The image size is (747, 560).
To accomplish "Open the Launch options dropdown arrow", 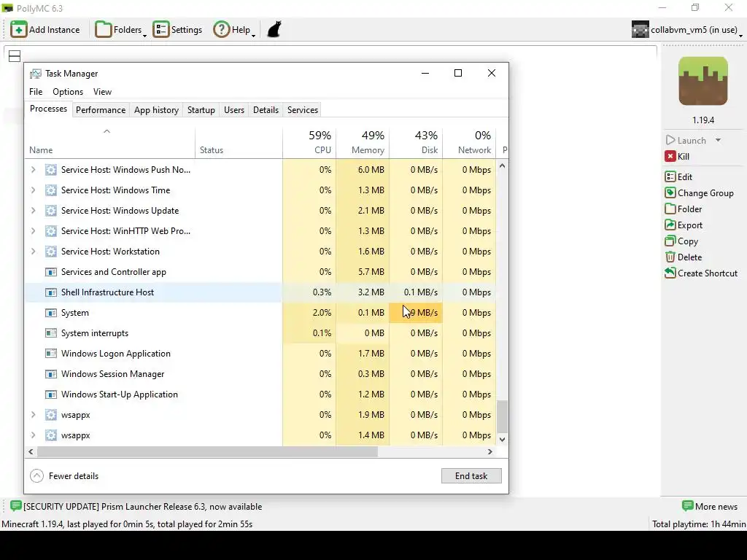I will point(718,140).
